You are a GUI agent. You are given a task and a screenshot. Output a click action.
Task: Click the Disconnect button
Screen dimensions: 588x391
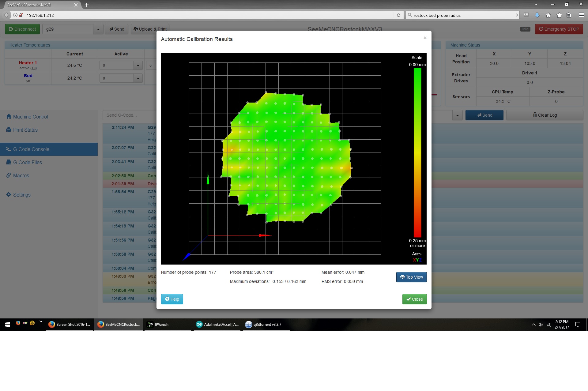click(x=22, y=29)
